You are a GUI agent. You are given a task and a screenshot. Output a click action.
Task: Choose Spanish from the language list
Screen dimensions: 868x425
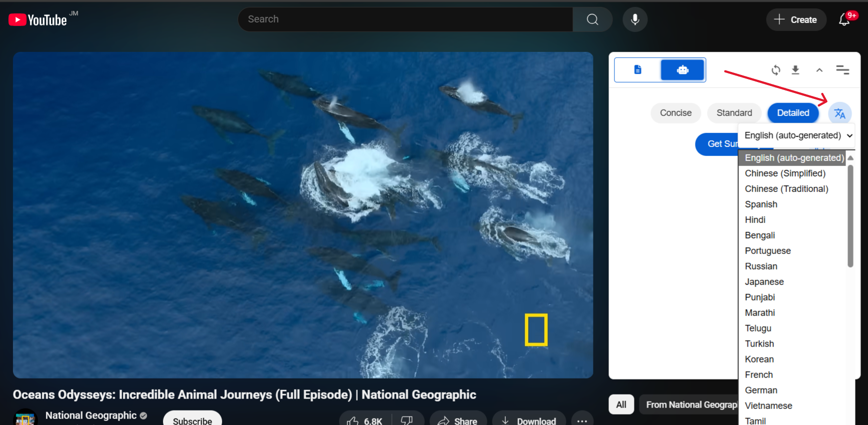[x=761, y=204]
